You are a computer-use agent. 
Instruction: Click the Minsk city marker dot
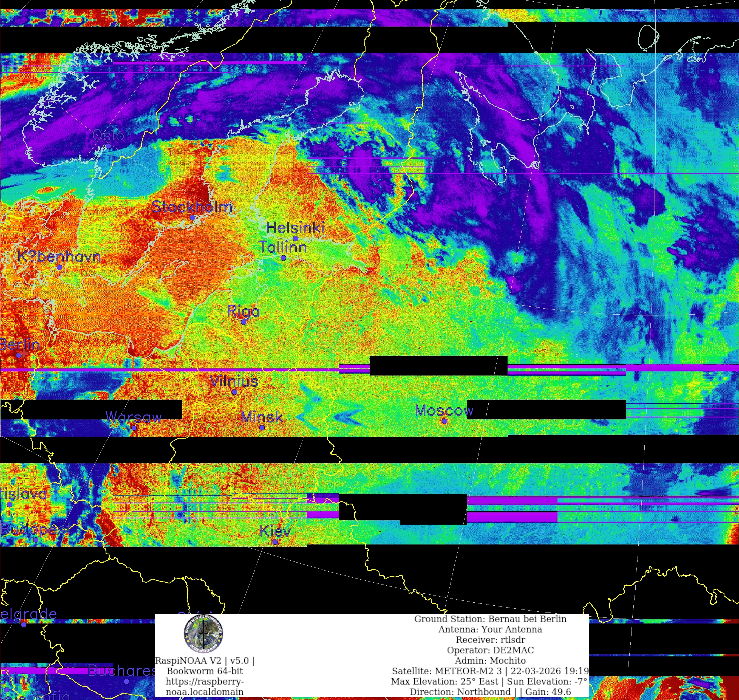coord(262,428)
